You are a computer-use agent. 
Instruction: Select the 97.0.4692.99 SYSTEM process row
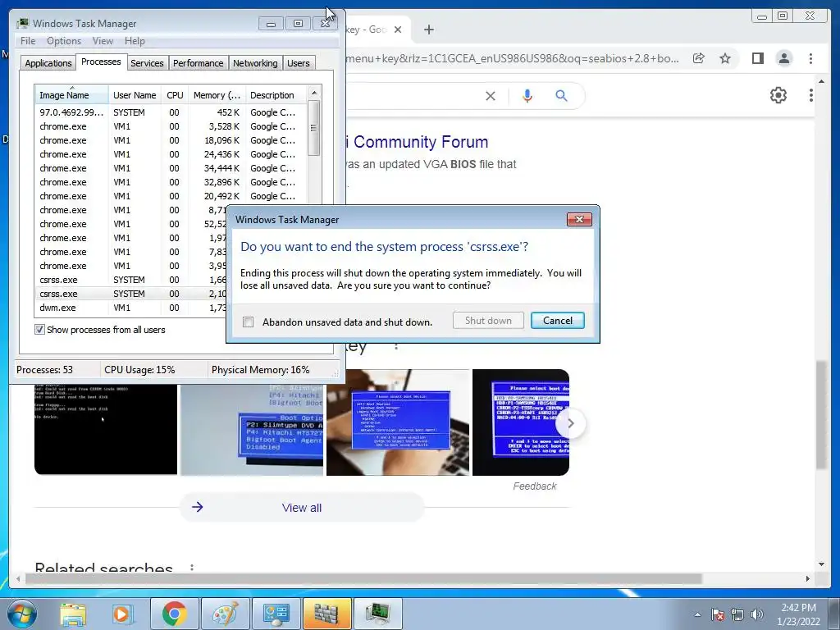tap(171, 112)
